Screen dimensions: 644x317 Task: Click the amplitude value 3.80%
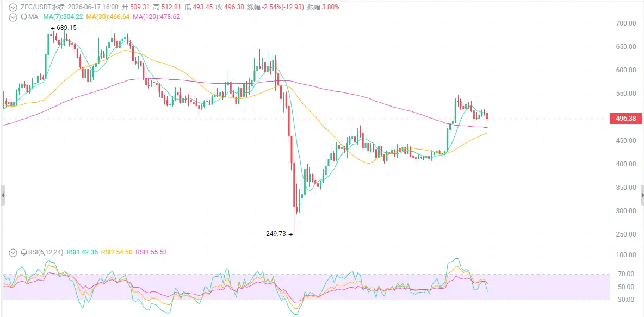330,7
